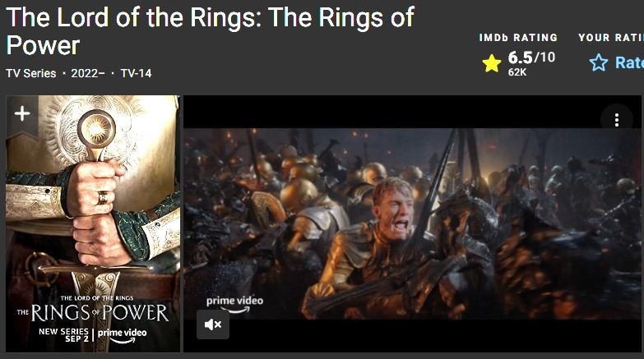
Task: View the 62K vote count
Action: click(x=517, y=72)
